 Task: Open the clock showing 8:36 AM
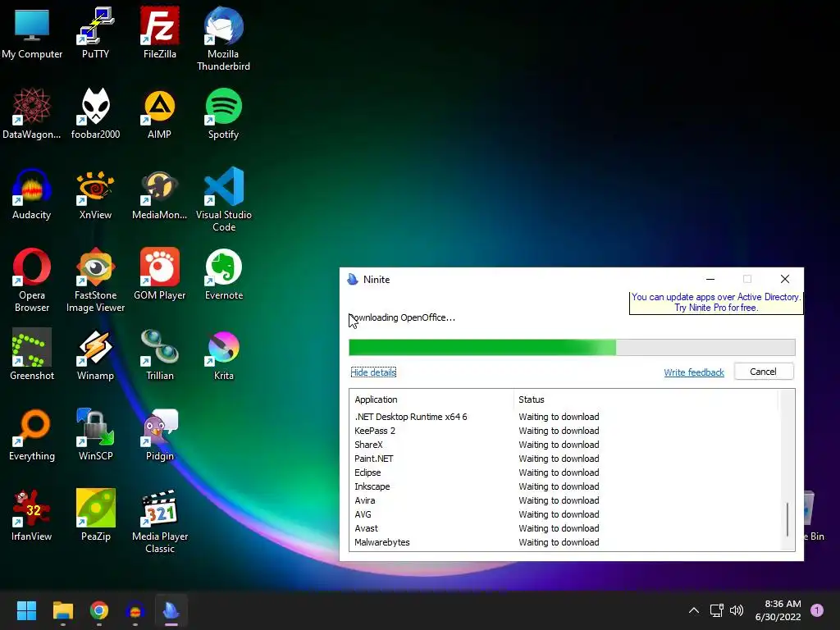tap(778, 610)
